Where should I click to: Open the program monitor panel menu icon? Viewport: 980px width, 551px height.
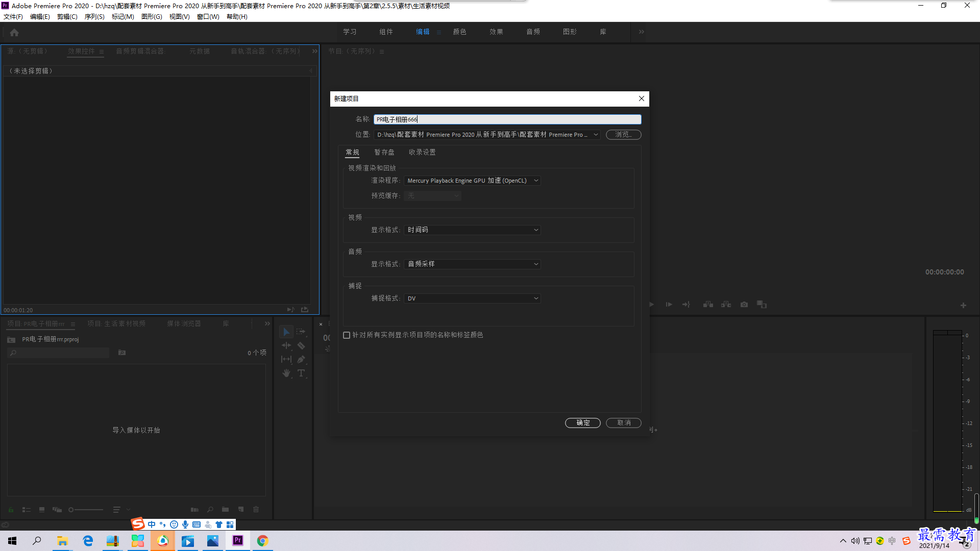coord(382,52)
